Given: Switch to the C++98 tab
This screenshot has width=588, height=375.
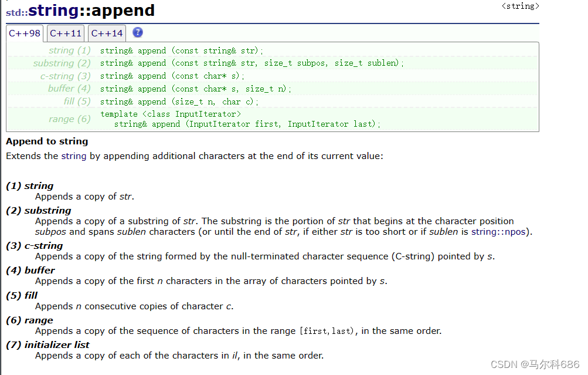Looking at the screenshot, I should pos(25,33).
